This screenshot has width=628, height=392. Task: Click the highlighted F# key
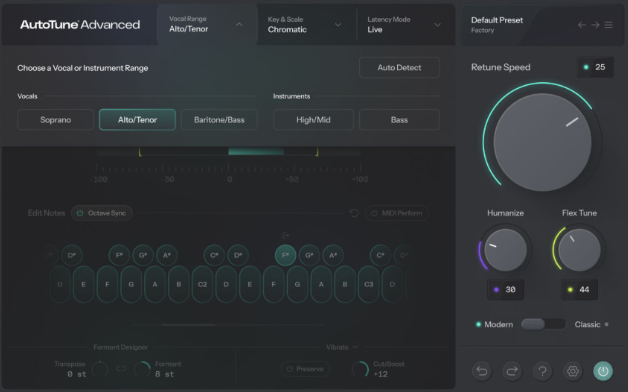click(x=286, y=255)
